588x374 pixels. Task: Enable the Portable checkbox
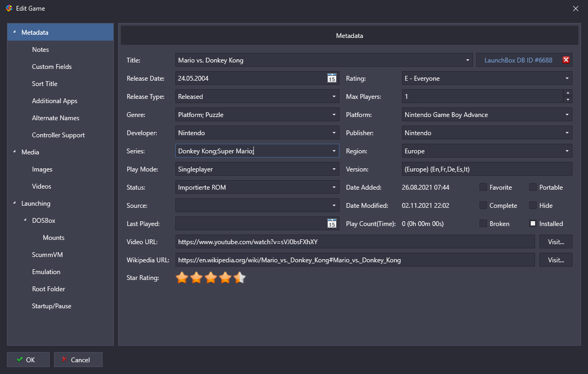(532, 187)
